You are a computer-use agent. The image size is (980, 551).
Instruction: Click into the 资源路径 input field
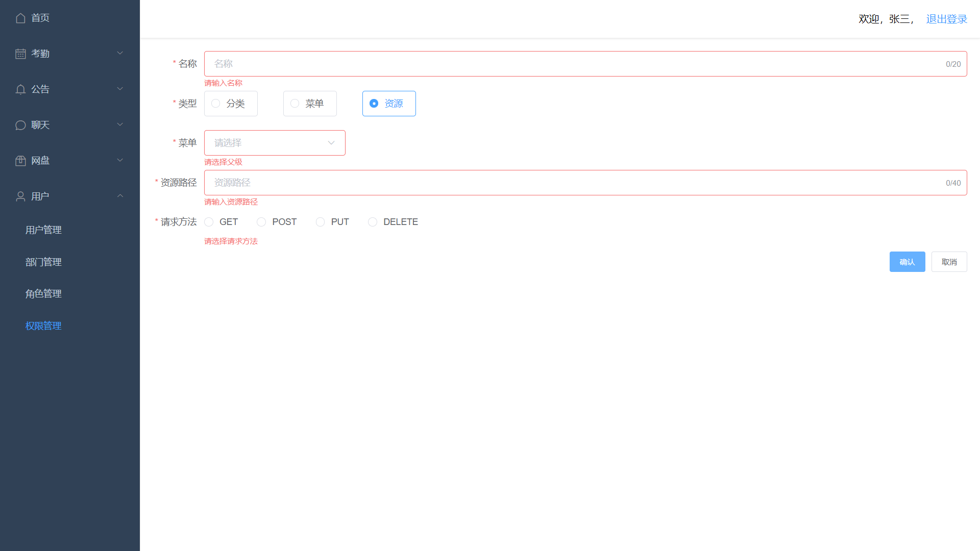577,183
